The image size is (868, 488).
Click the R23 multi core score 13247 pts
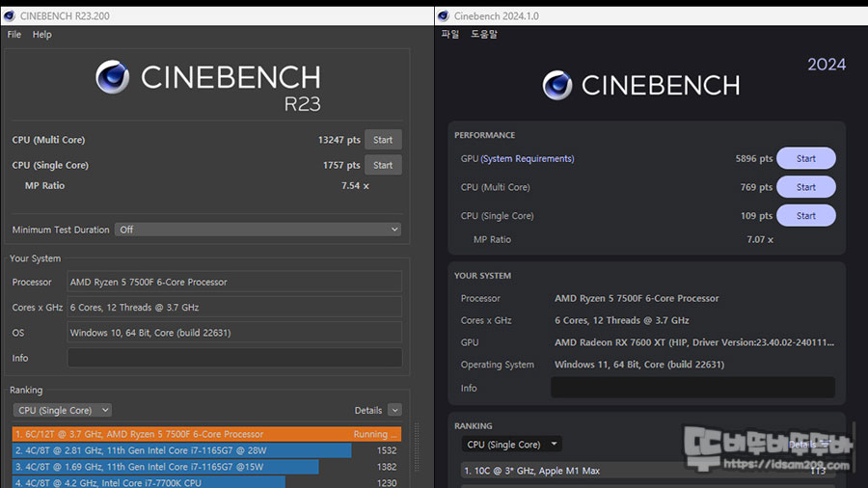(339, 140)
